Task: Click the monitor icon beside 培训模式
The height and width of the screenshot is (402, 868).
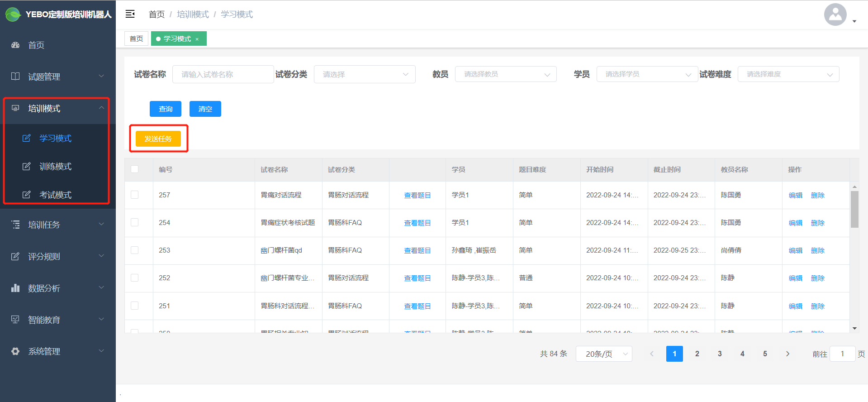Action: (15, 108)
